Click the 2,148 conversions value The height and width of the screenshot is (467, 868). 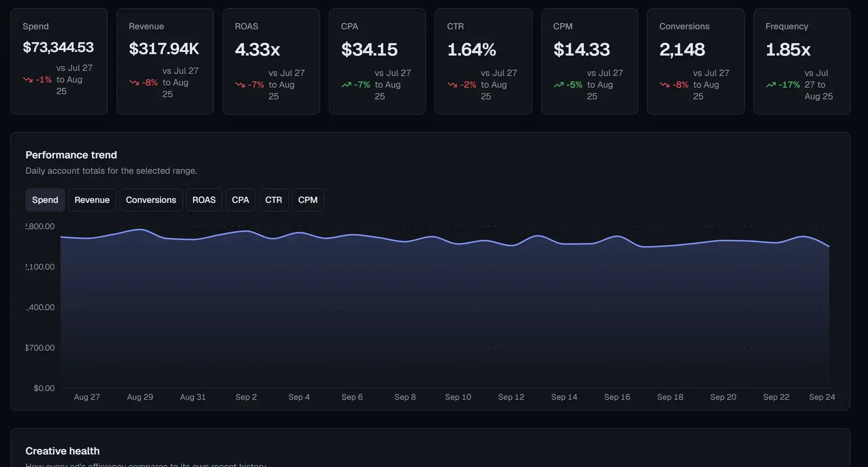682,49
